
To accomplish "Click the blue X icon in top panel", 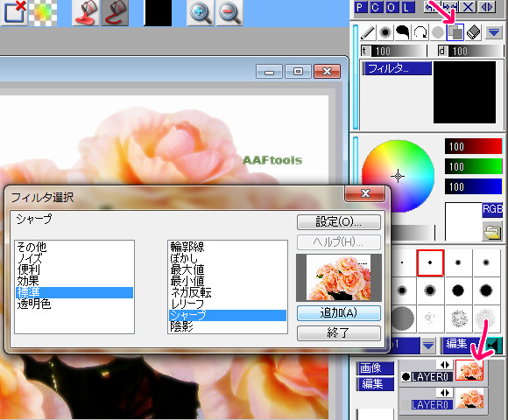I will (468, 7).
